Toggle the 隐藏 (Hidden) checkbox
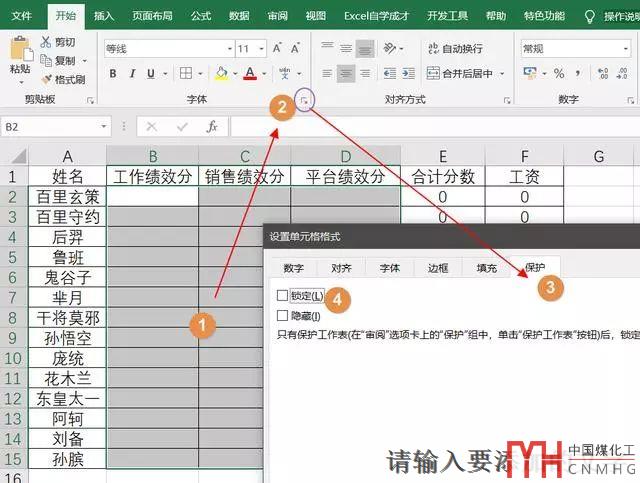 pyautogui.click(x=283, y=316)
